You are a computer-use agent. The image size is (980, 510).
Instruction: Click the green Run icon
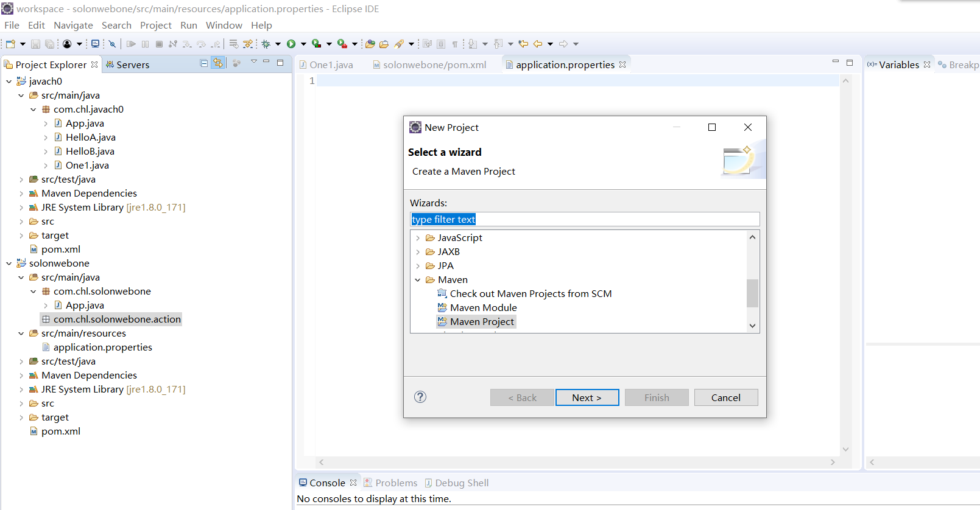(291, 44)
